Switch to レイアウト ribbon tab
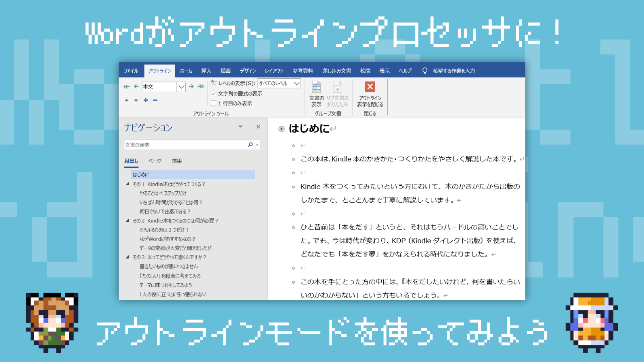The width and height of the screenshot is (644, 362). click(x=274, y=71)
